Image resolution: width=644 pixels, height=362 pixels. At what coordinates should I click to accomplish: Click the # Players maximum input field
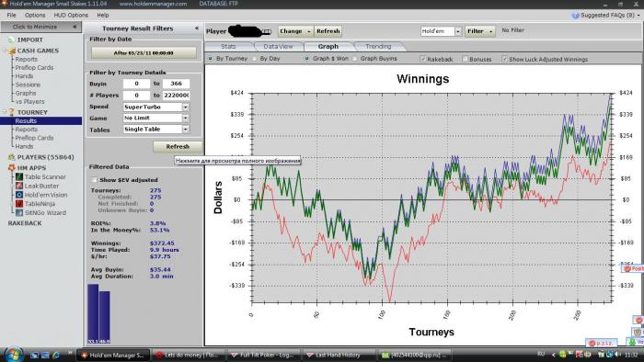point(177,96)
